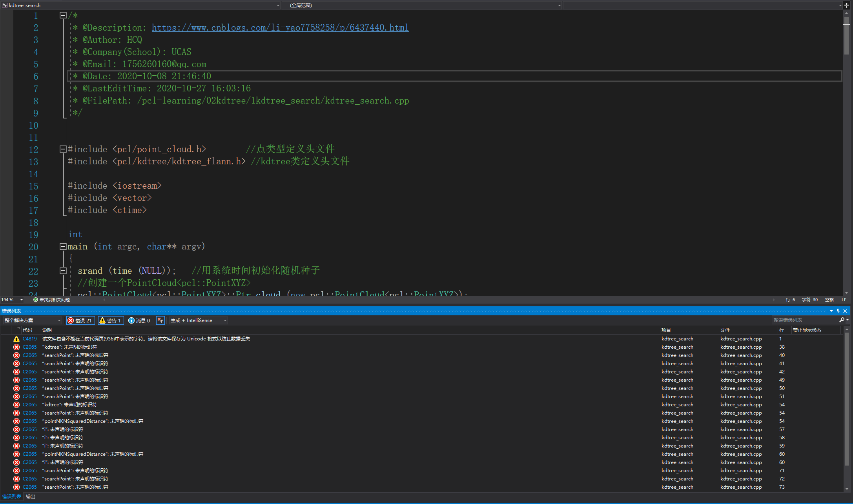Collapse the main function on line 20
The height and width of the screenshot is (504, 853).
63,246
